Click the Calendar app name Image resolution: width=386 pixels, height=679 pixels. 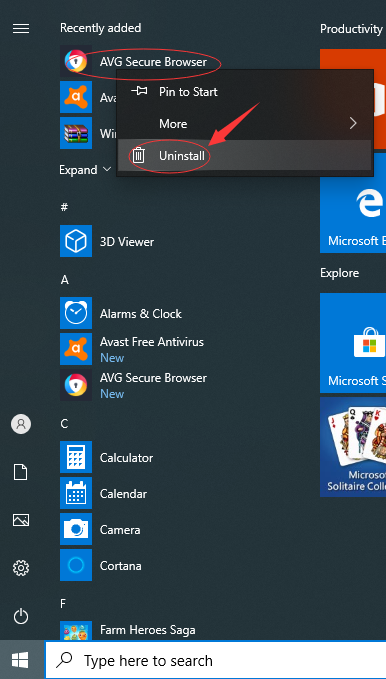(x=123, y=494)
